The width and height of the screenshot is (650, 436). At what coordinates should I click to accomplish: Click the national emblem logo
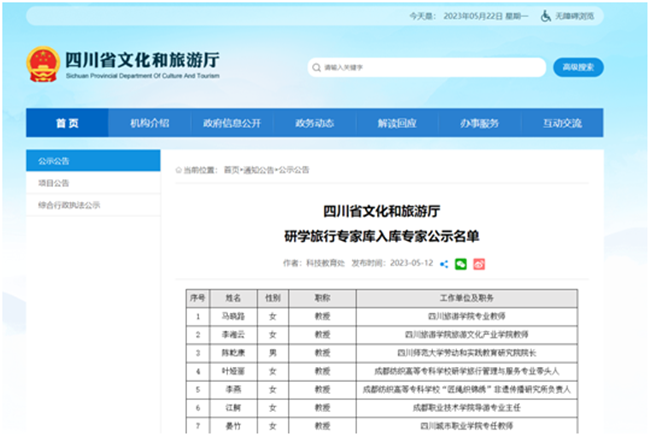pos(42,64)
